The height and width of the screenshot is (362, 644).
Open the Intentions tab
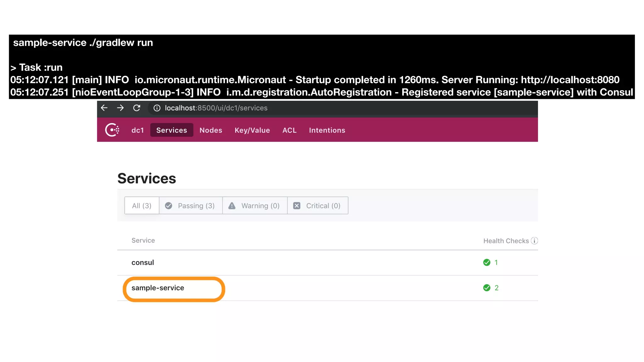pyautogui.click(x=327, y=130)
